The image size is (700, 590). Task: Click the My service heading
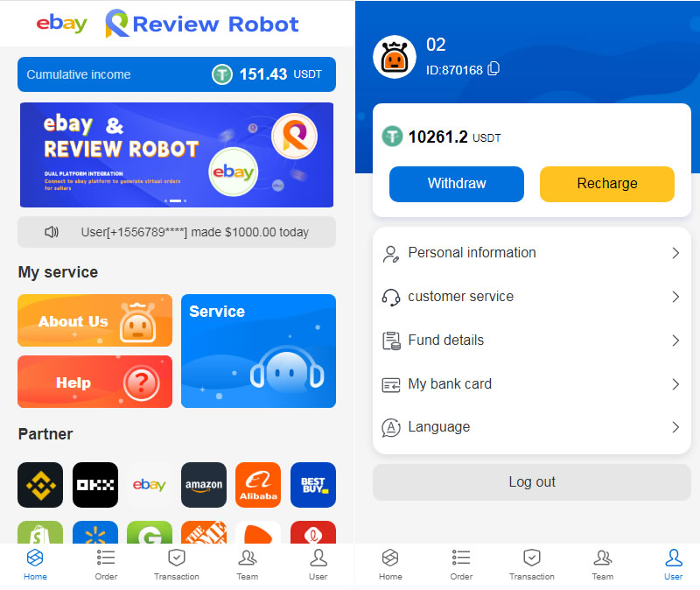(x=58, y=272)
